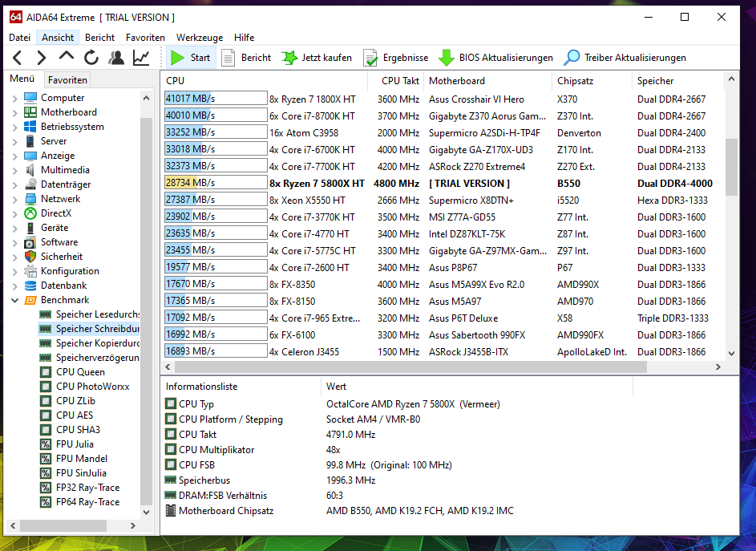The height and width of the screenshot is (551, 756).
Task: Open the Datei menu
Action: coord(20,38)
